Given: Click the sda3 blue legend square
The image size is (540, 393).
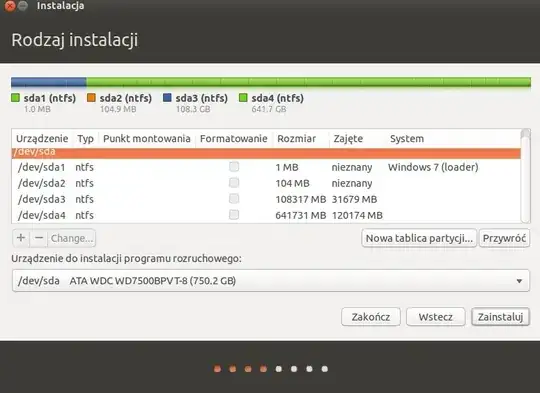Looking at the screenshot, I should coord(167,98).
